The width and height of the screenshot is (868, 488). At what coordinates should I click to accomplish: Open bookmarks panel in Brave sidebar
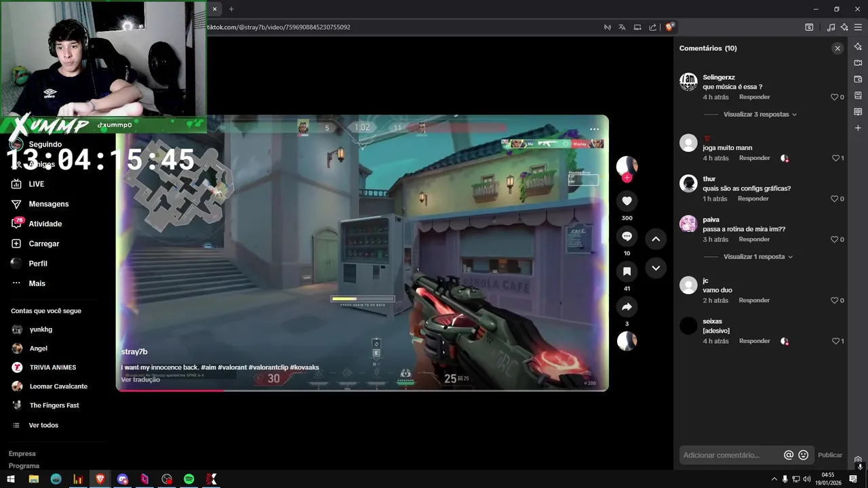858,96
